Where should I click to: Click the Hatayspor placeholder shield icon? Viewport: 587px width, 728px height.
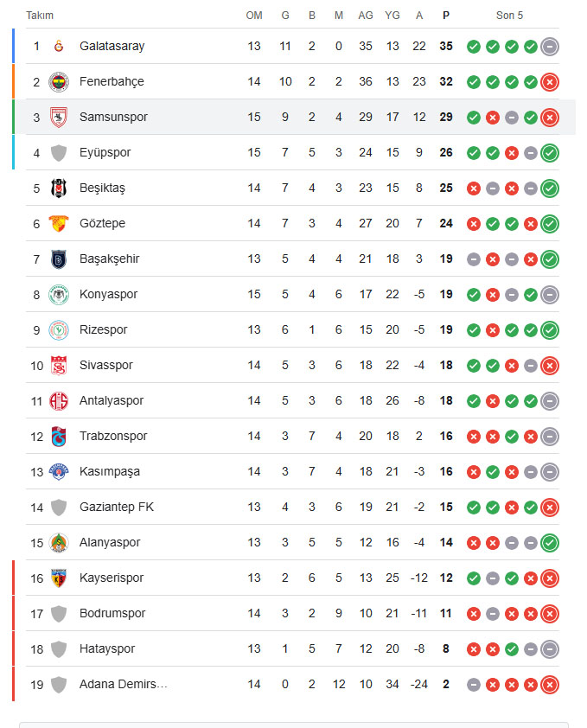(59, 649)
